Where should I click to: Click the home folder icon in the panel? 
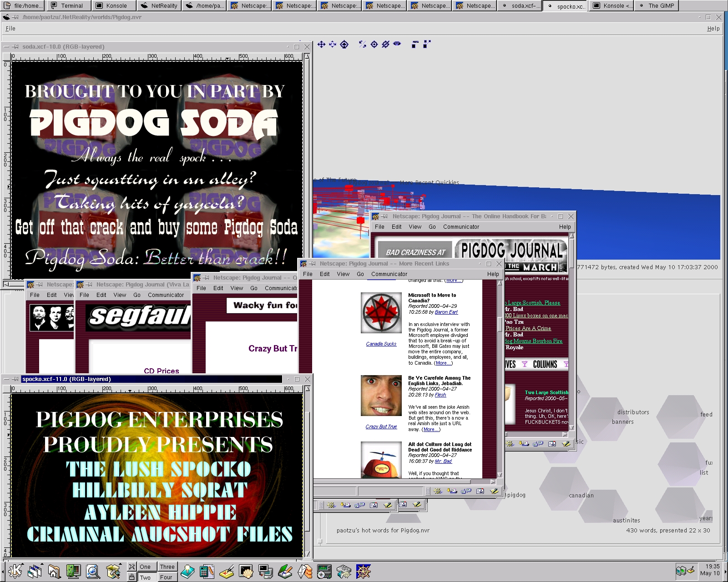tap(54, 571)
